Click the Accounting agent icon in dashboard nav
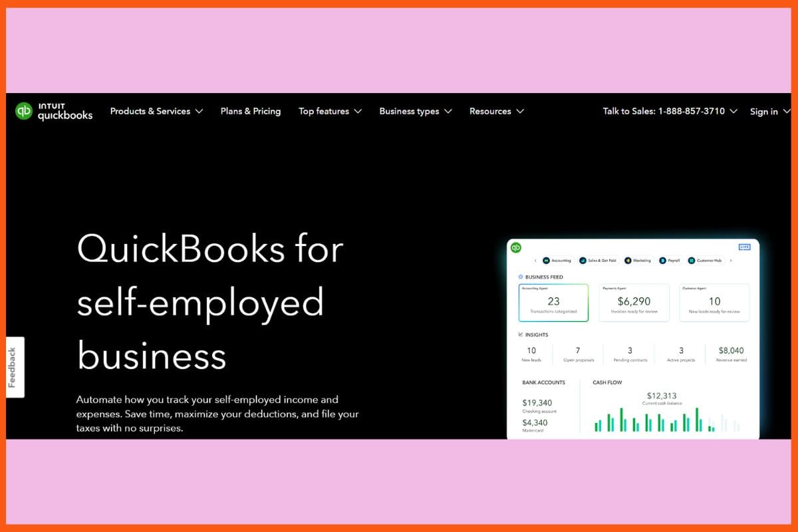The width and height of the screenshot is (798, 532). (547, 260)
